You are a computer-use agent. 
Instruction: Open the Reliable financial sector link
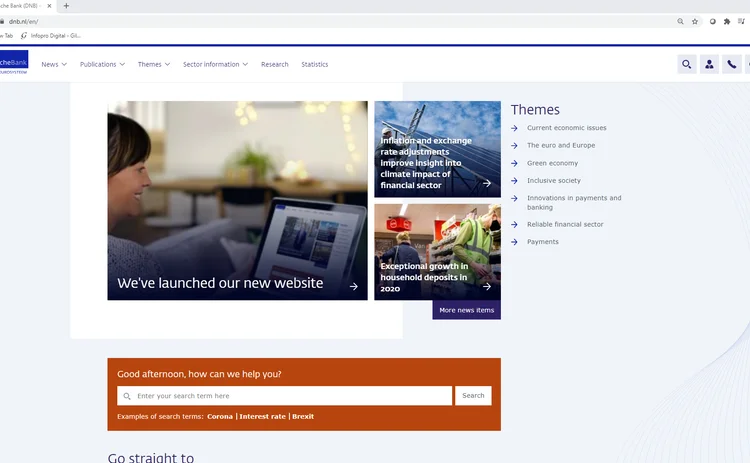(565, 224)
